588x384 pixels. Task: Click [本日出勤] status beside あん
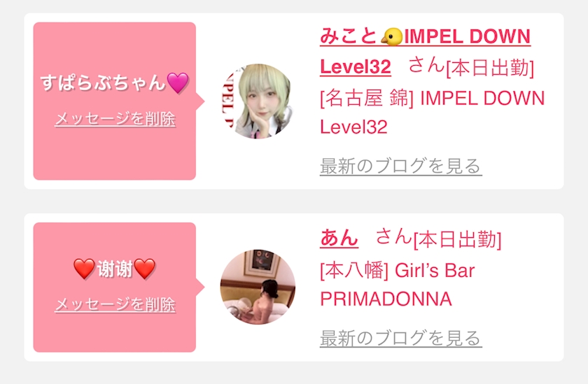point(457,240)
